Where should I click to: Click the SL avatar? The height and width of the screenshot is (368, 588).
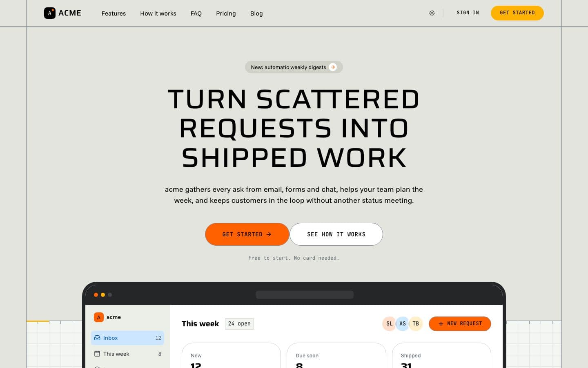pyautogui.click(x=390, y=323)
